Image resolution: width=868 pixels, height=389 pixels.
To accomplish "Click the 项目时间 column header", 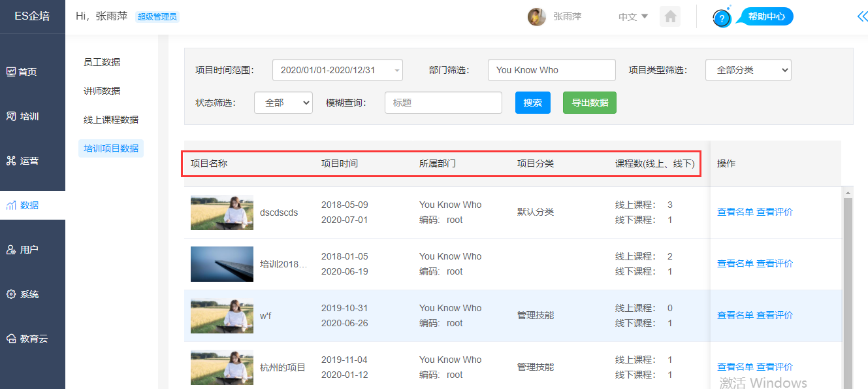I will coord(340,163).
